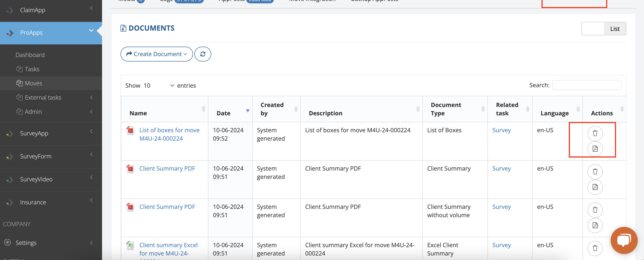This screenshot has width=644, height=260.
Task: Sort table by Name column
Action: pos(165,109)
